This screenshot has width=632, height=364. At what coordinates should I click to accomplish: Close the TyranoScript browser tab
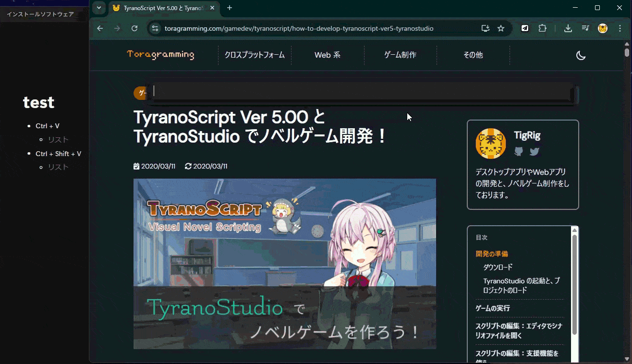click(x=212, y=8)
